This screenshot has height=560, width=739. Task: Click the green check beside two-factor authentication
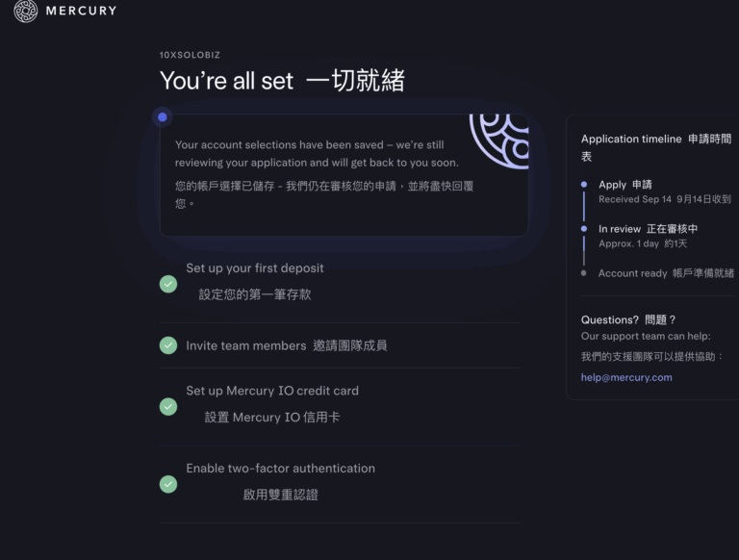tap(168, 484)
